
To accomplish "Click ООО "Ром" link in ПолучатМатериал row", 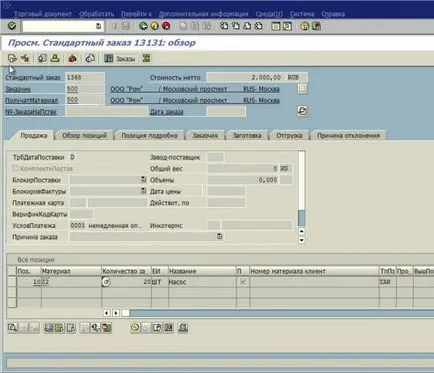I will point(127,100).
